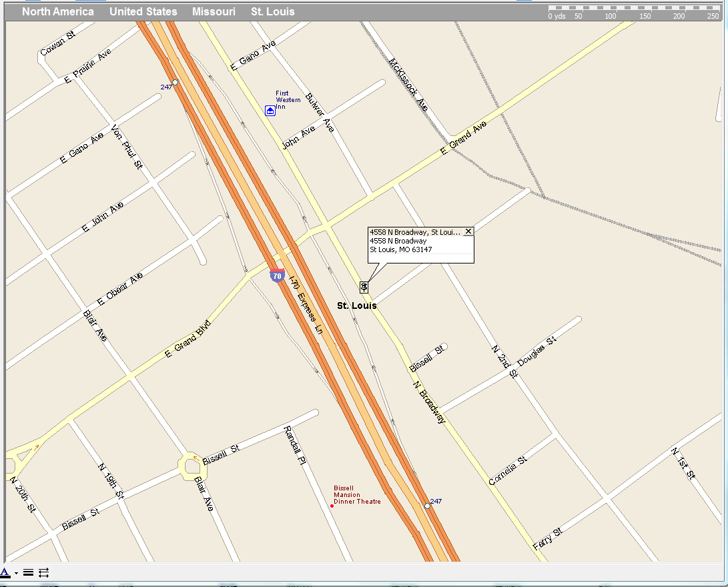Navigate to North America in breadcrumb
The height and width of the screenshot is (587, 728).
pyautogui.click(x=58, y=11)
